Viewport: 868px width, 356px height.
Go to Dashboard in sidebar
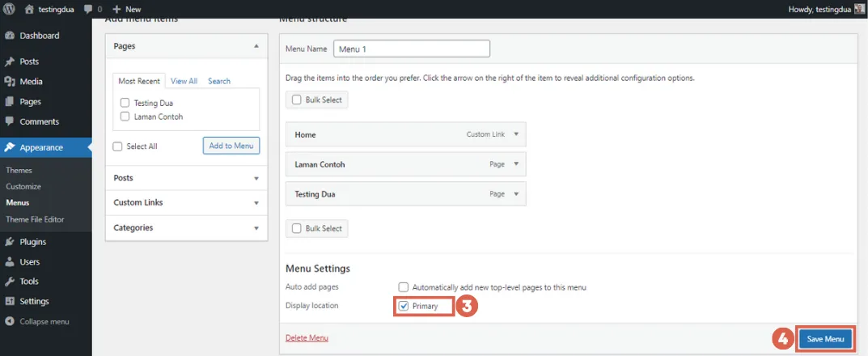(40, 36)
